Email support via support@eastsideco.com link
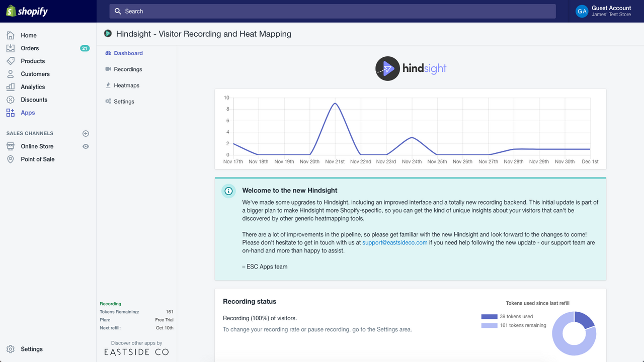The width and height of the screenshot is (644, 362). tap(394, 242)
